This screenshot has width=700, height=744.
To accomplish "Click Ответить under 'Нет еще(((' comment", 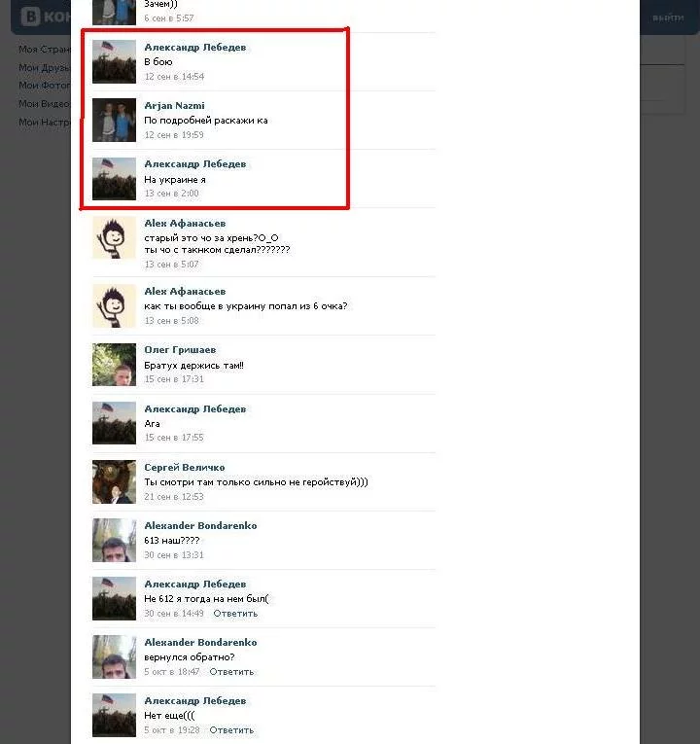I will 231,729.
